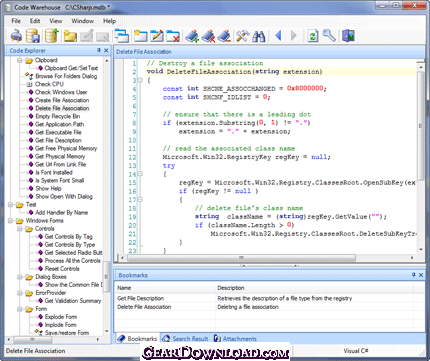Click the add book icon with green plus
This screenshot has height=361, width=430.
coord(192,36)
